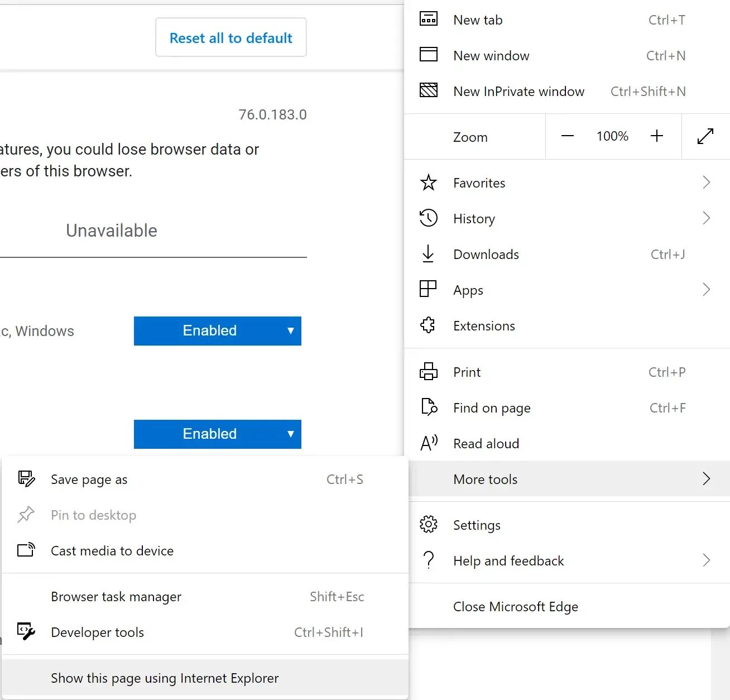Click the Print printer icon
Image resolution: width=730 pixels, height=700 pixels.
point(429,372)
